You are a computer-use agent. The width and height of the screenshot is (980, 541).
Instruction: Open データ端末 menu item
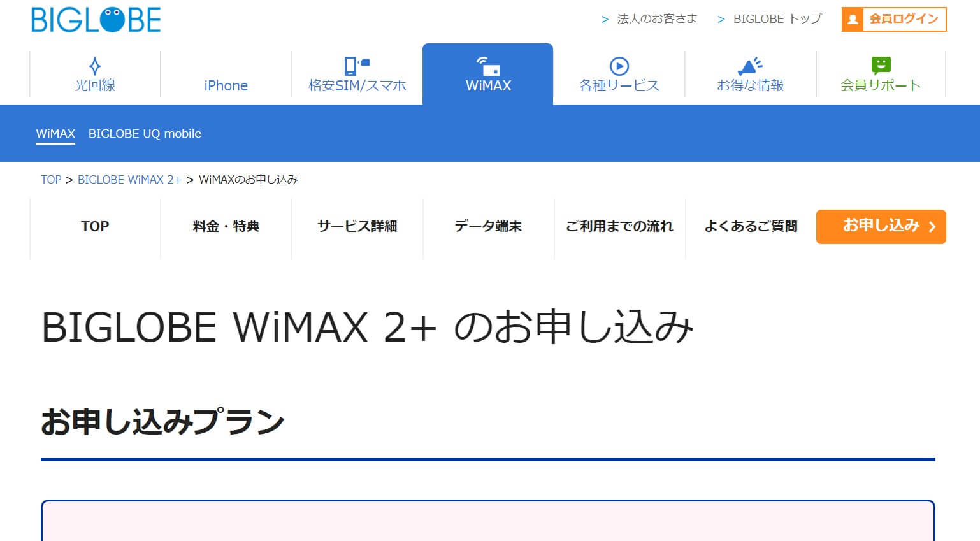[x=488, y=226]
